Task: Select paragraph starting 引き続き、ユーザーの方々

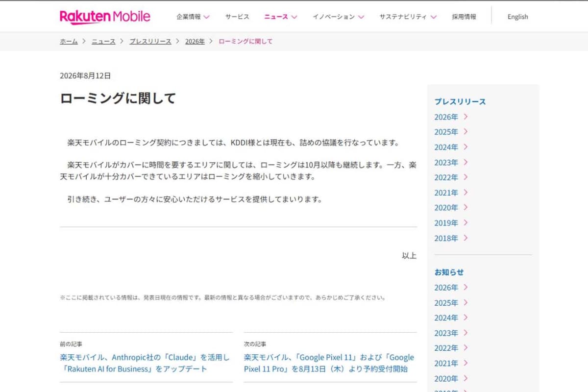Action: [x=195, y=199]
